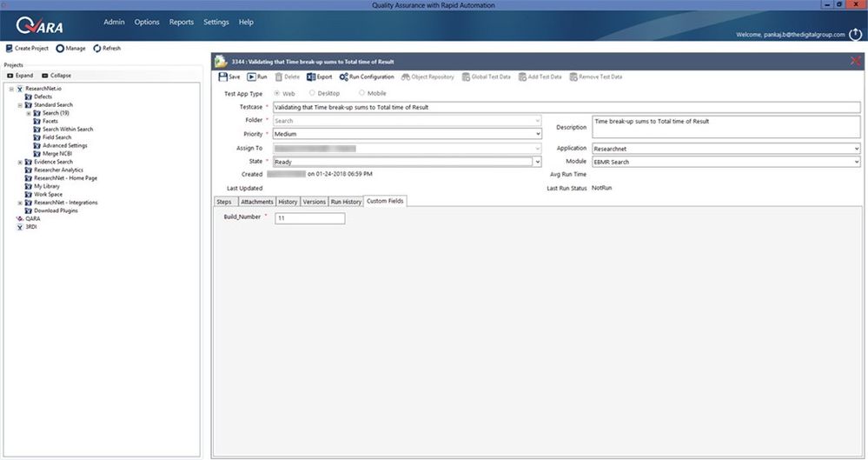Image resolution: width=868 pixels, height=460 pixels.
Task: Open the Application dropdown
Action: (x=857, y=149)
